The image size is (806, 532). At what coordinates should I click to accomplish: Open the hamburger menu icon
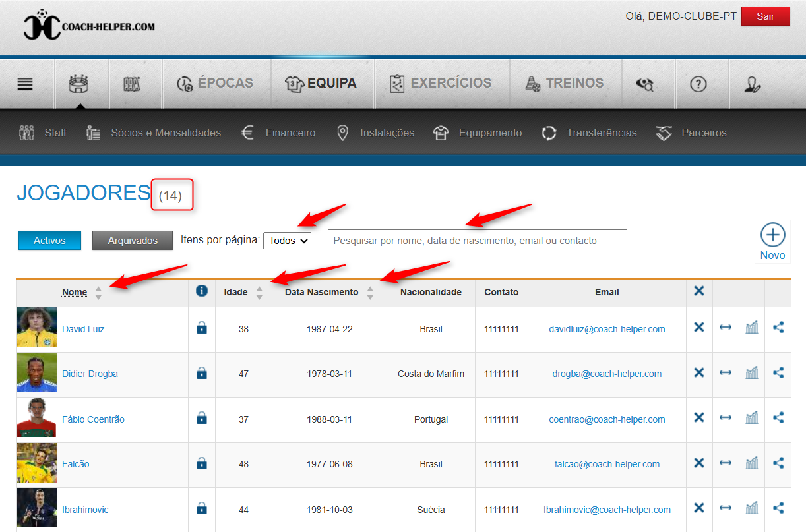coord(25,84)
